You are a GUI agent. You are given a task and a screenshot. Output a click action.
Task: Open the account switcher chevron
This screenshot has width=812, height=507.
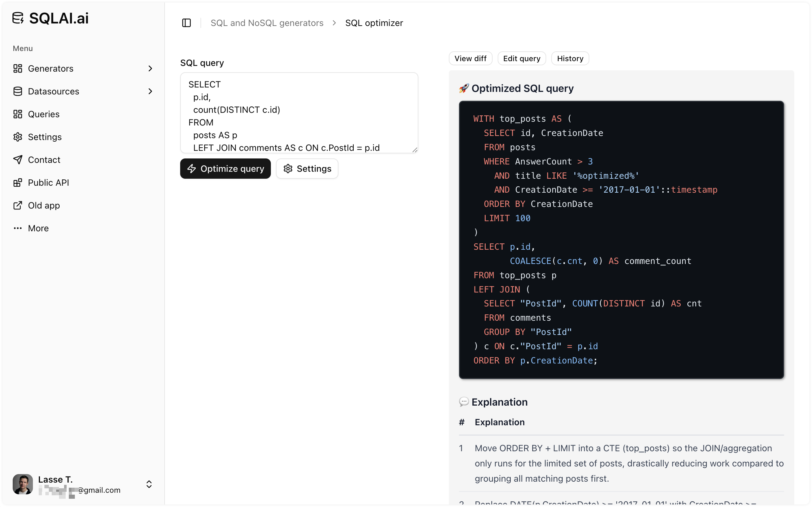(x=149, y=484)
